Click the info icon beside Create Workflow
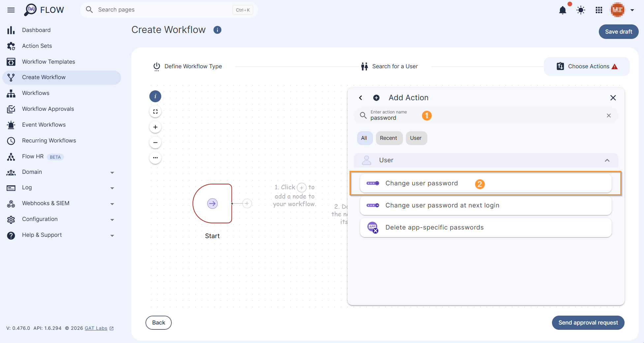644x343 pixels. (x=217, y=30)
